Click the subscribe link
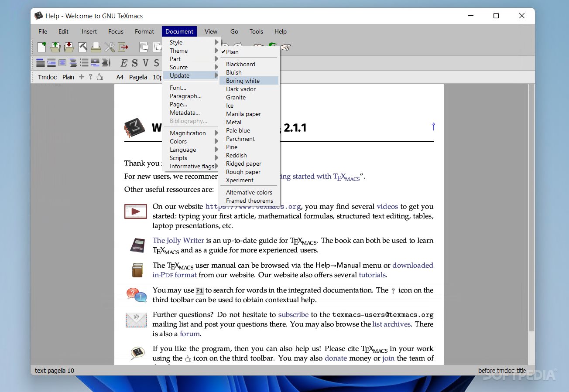The image size is (569, 392). (293, 315)
